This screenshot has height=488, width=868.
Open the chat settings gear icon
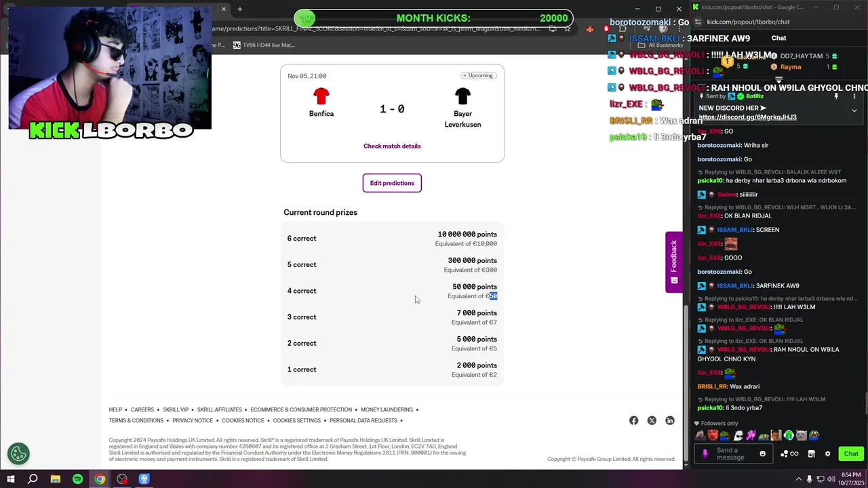[827, 454]
